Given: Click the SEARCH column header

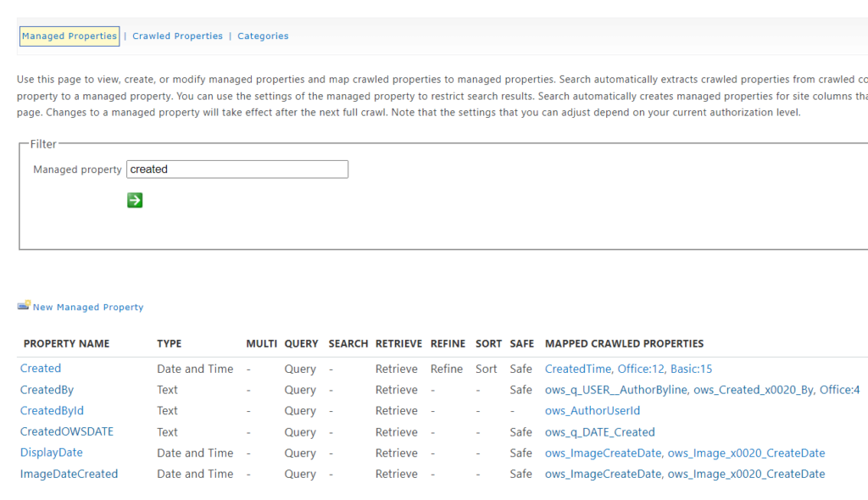Looking at the screenshot, I should 348,344.
